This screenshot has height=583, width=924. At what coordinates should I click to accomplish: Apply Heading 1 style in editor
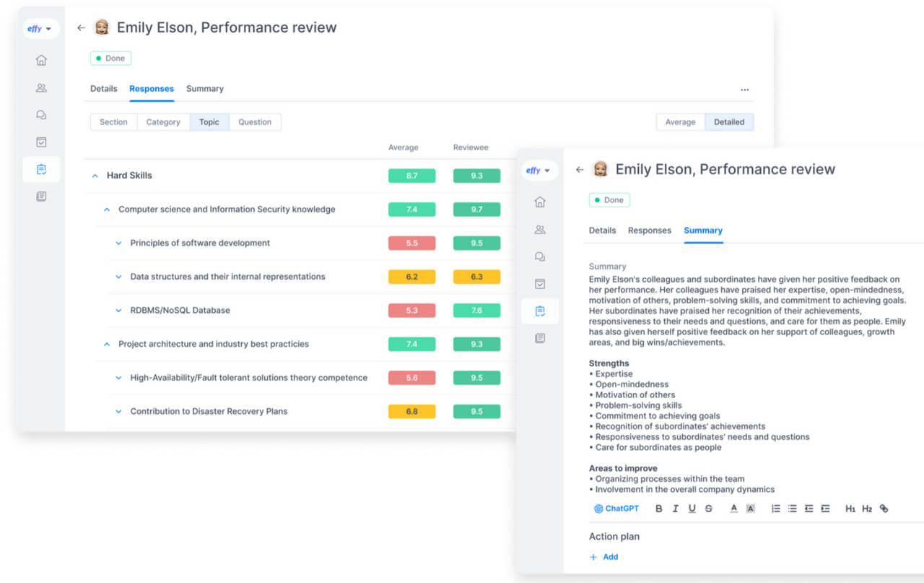(x=850, y=509)
